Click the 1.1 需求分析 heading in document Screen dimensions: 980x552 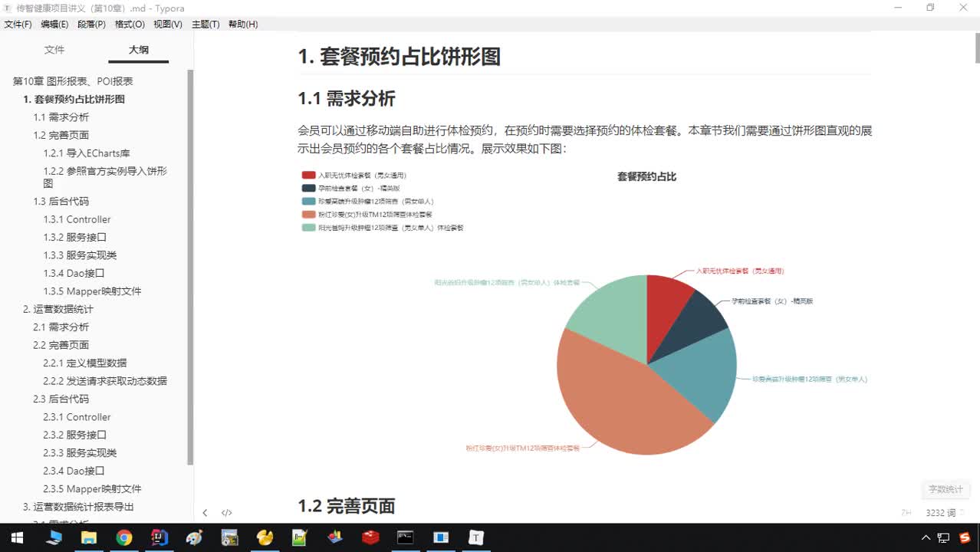(x=347, y=98)
